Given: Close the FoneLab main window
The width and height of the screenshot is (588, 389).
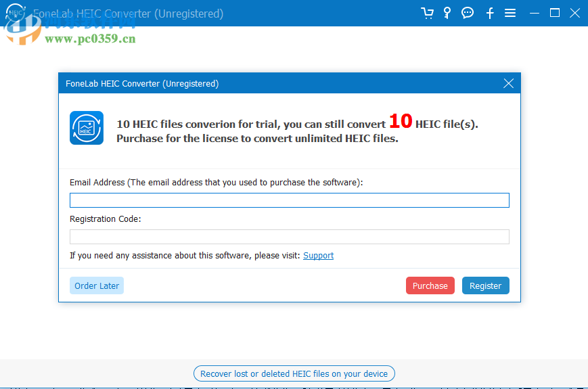Looking at the screenshot, I should coord(575,13).
